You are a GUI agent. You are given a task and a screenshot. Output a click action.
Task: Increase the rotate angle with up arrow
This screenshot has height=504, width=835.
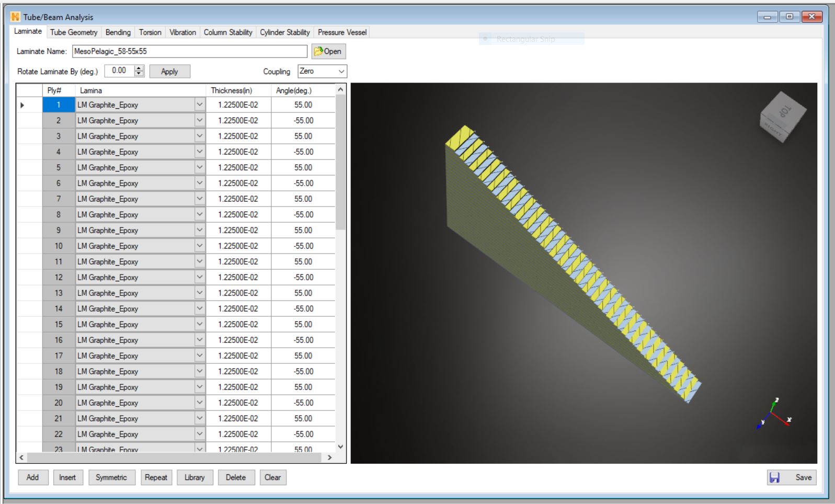(139, 68)
